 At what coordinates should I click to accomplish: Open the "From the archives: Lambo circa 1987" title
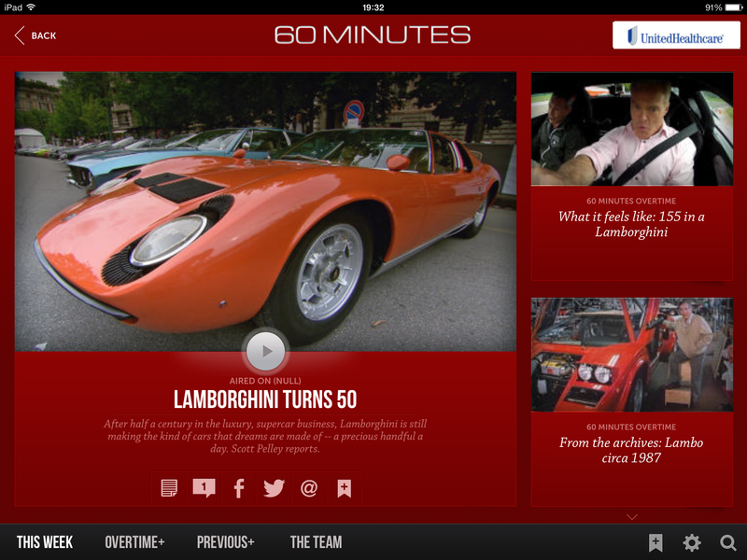(632, 450)
